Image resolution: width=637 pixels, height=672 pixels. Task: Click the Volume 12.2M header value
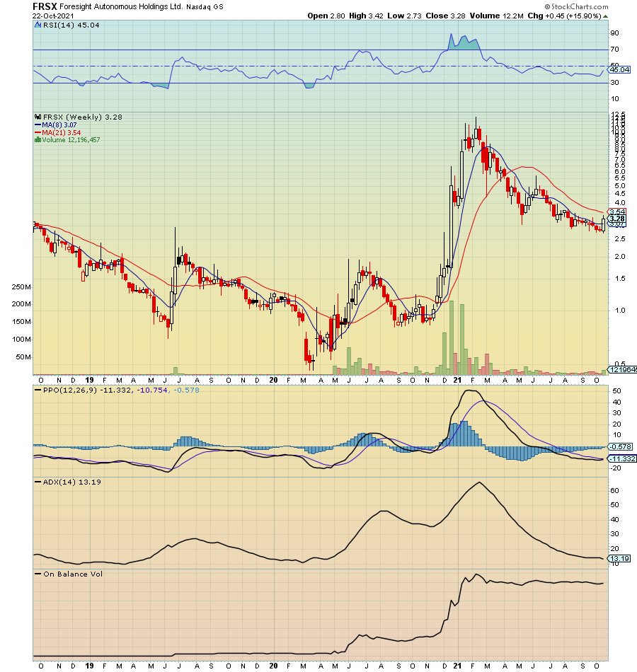pos(496,16)
